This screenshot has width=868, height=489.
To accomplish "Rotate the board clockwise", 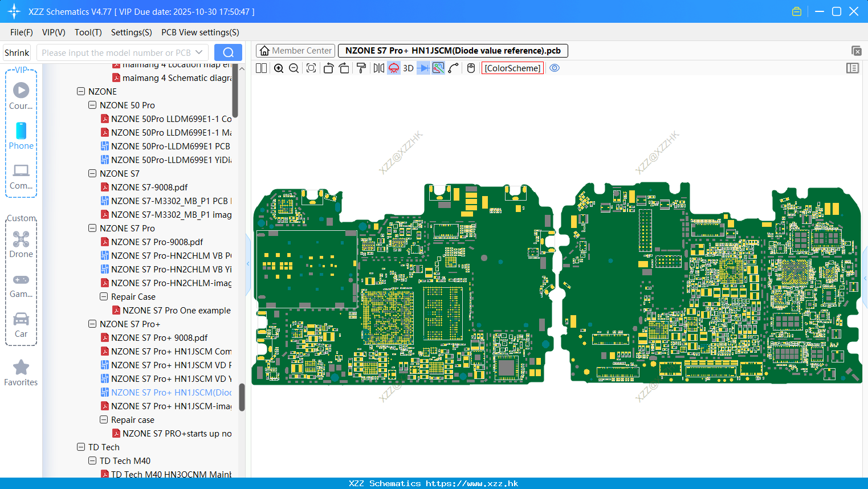I will [344, 68].
